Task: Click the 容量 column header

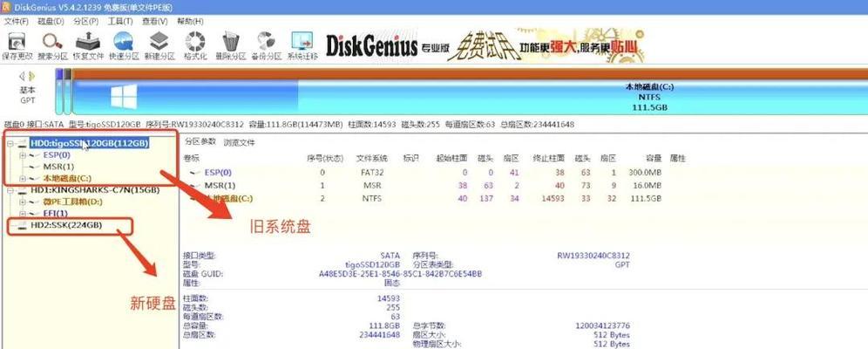Action: coord(654,159)
